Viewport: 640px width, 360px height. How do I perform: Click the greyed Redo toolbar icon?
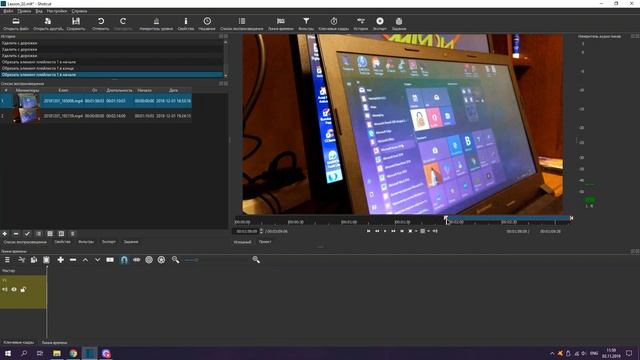pyautogui.click(x=123, y=21)
